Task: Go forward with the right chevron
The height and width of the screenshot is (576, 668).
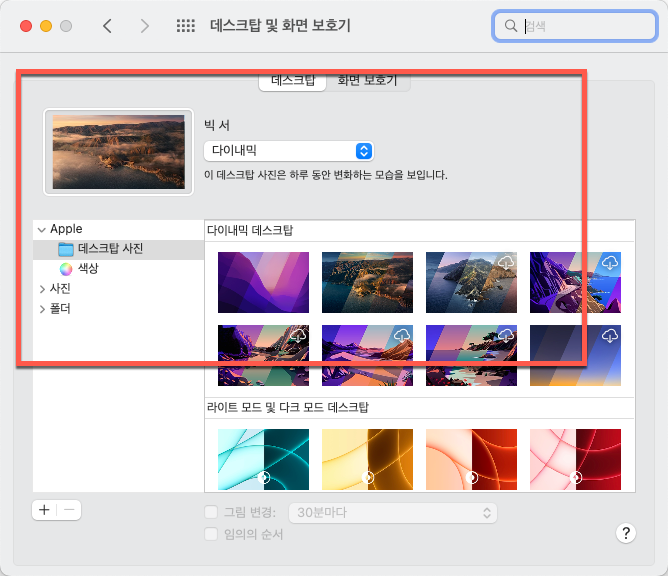Action: pyautogui.click(x=145, y=26)
